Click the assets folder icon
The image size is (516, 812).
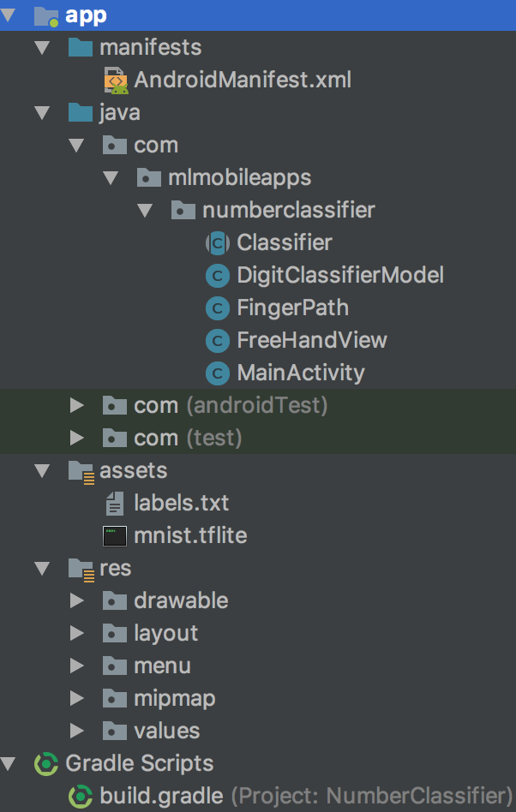point(81,471)
